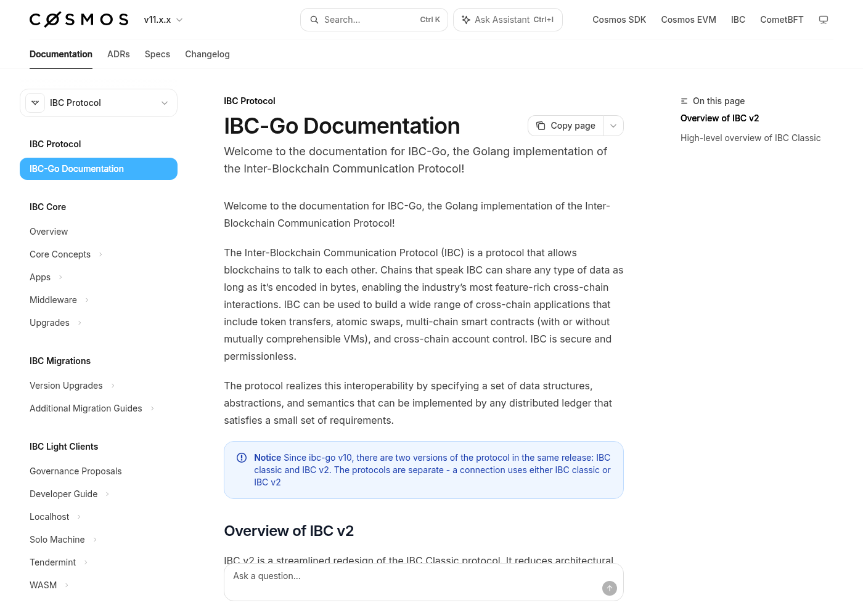Click the On this page list icon
Viewport: 863px width, 616px height.
coord(684,101)
